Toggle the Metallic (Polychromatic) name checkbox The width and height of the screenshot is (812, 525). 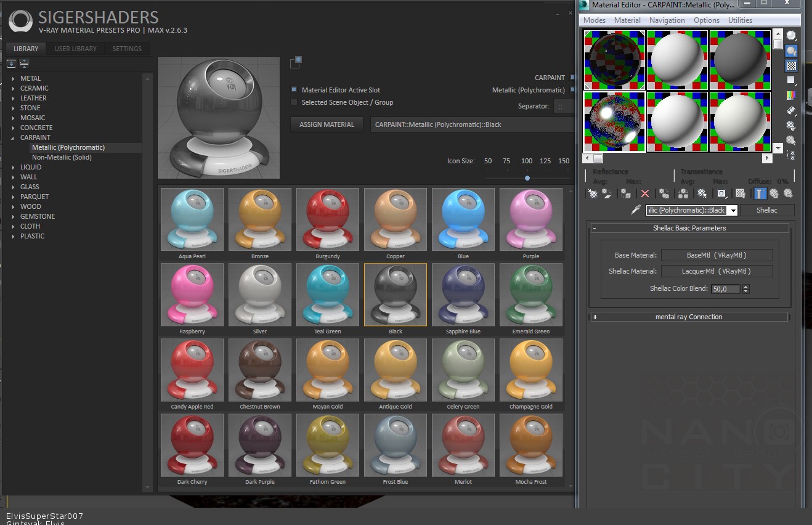coord(573,90)
